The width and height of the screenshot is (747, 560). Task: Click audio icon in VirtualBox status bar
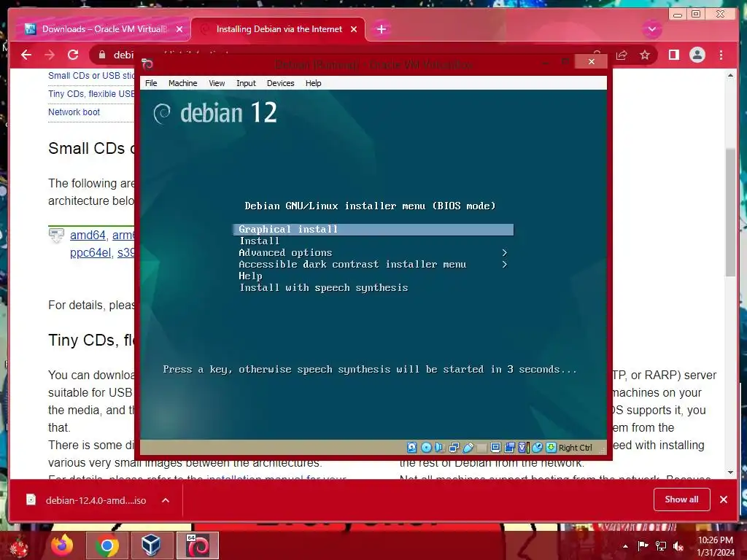[439, 447]
